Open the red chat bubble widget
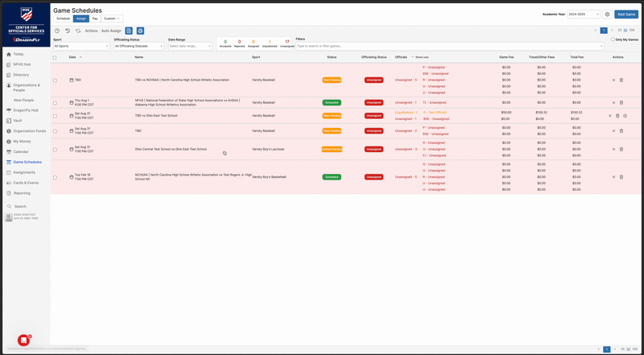644x355 pixels. tap(23, 341)
